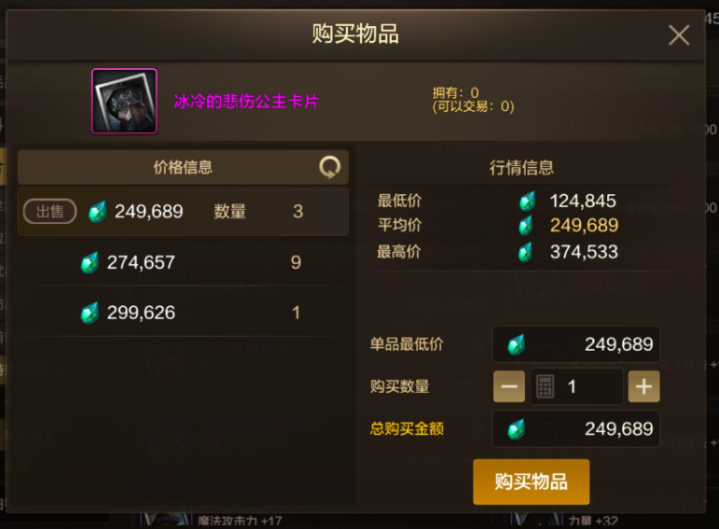
Task: Increase purchase quantity with plus button
Action: pos(644,386)
